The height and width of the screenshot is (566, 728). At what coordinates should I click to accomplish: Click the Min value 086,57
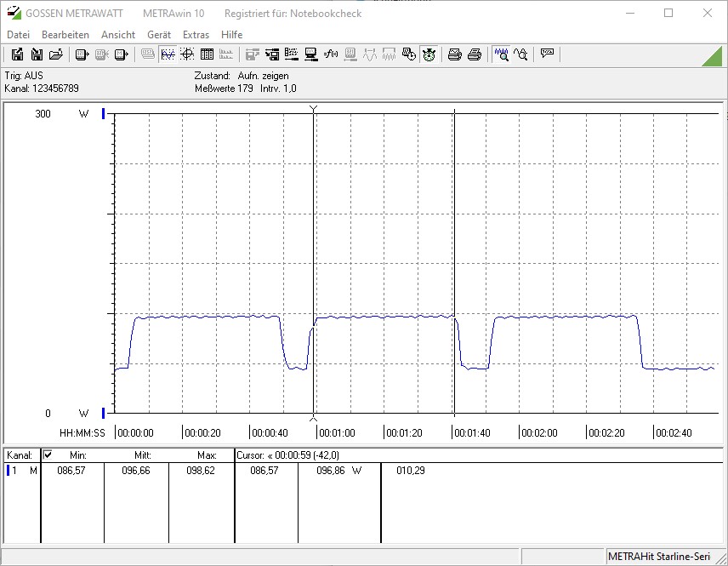(71, 471)
